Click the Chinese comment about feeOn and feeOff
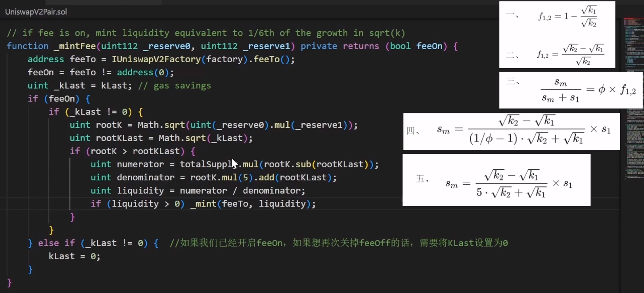 (x=339, y=243)
